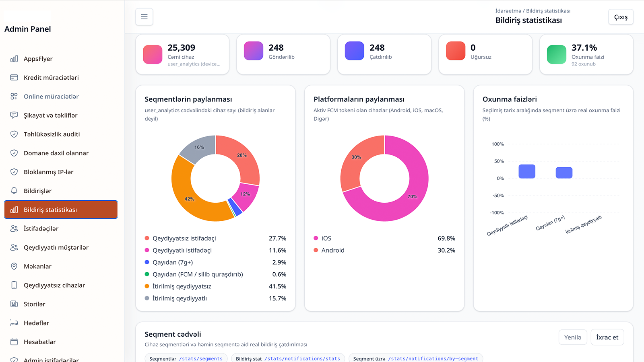This screenshot has width=644, height=362.
Task: Click the İxrac et export button
Action: click(x=607, y=337)
